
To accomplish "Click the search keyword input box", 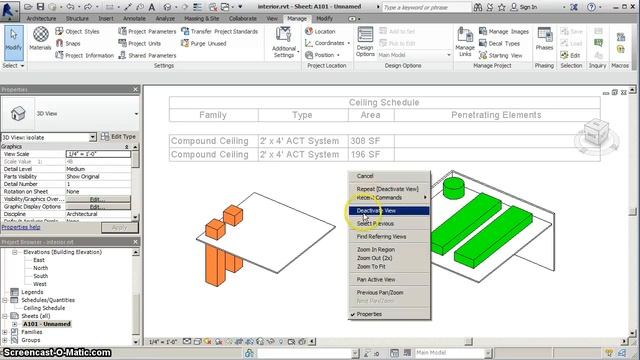I will (x=426, y=7).
